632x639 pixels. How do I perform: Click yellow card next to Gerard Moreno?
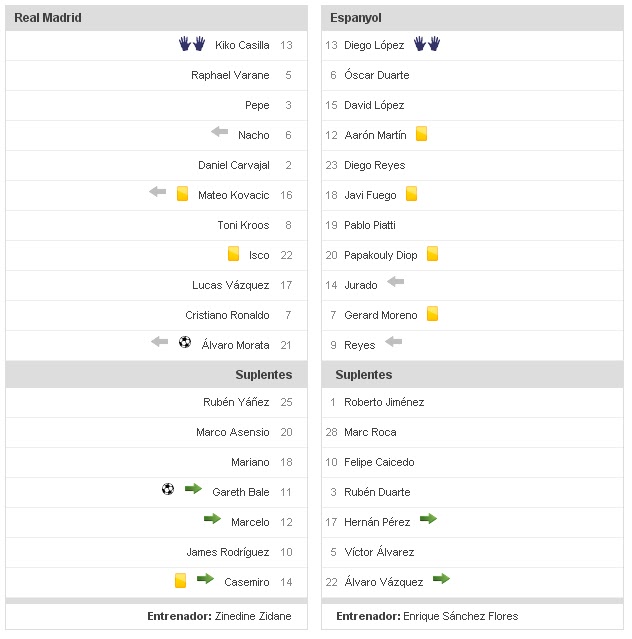tap(433, 314)
